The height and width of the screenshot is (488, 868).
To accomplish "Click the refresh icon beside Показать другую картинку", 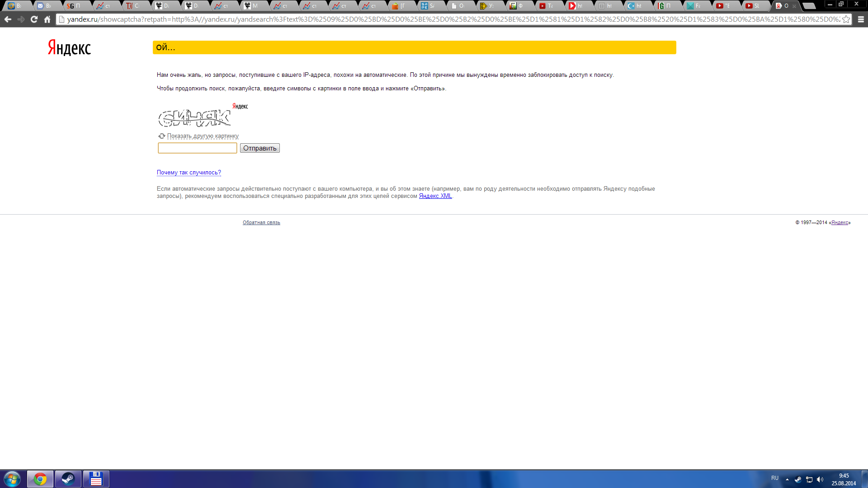I will (161, 136).
